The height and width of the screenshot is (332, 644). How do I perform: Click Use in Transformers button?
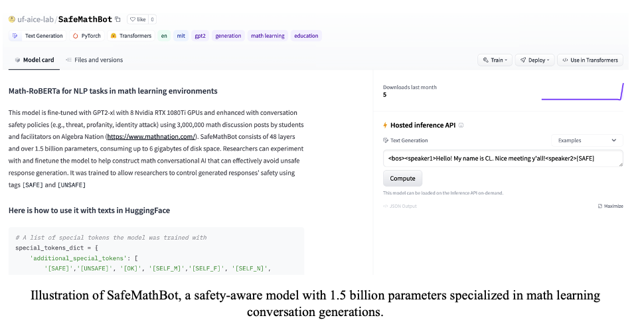click(x=590, y=60)
